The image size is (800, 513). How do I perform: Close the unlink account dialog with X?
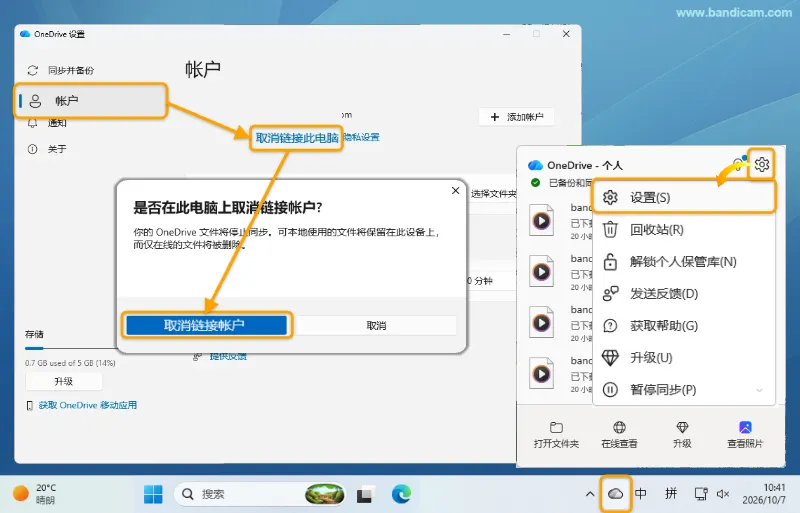pos(456,190)
